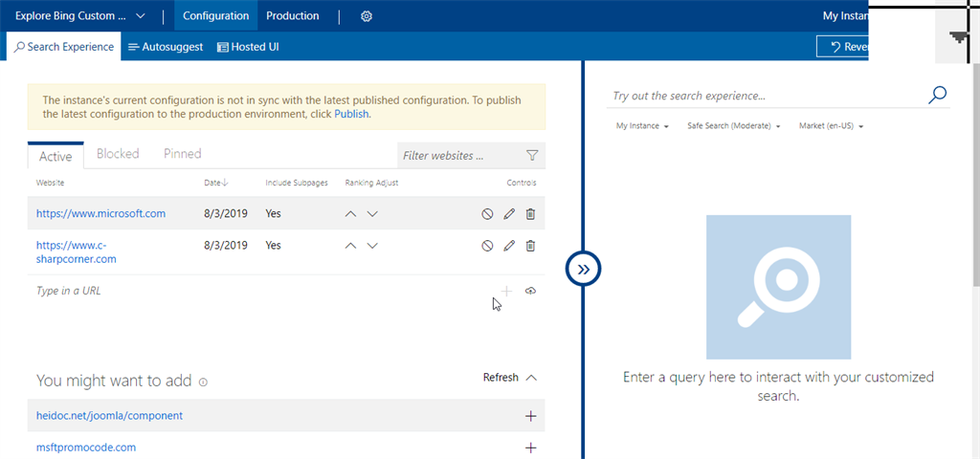Click the filter funnel icon

532,156
